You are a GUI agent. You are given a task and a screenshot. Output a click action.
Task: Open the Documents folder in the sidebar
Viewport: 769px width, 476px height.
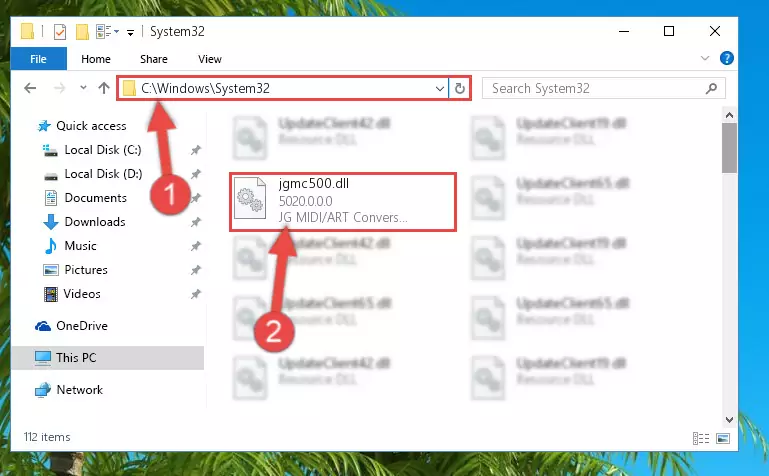click(96, 198)
